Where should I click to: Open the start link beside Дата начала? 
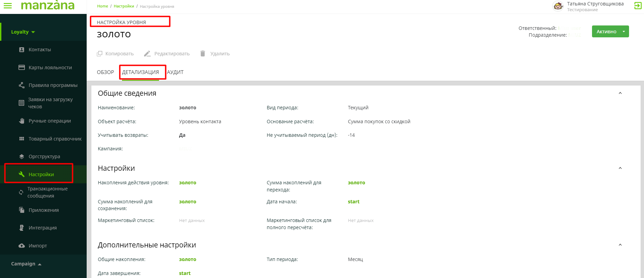353,202
